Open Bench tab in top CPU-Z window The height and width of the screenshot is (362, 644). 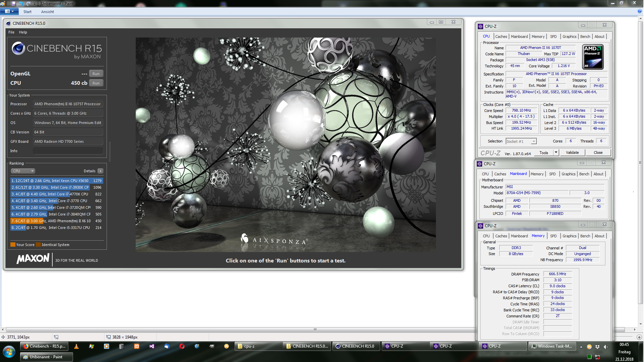pos(585,37)
